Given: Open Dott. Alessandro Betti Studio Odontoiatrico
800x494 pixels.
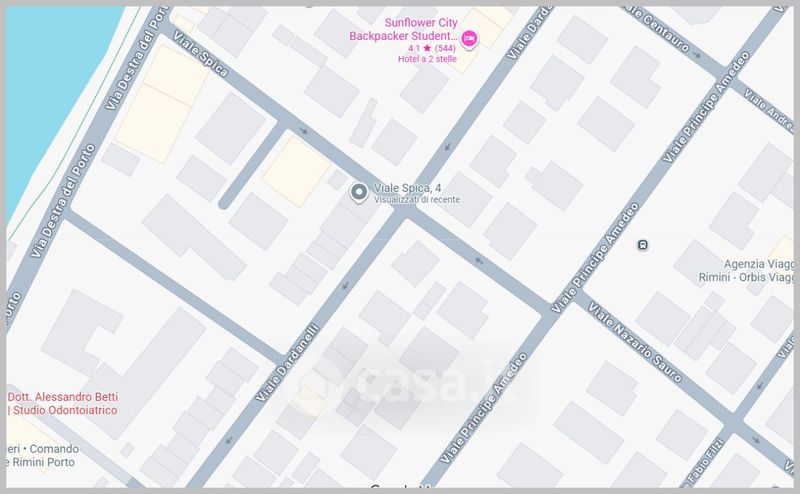Looking at the screenshot, I should 62,403.
